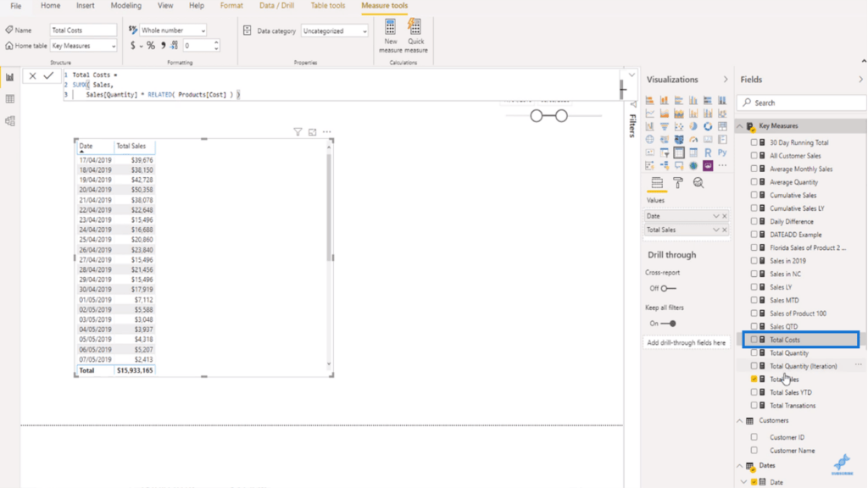Open the Insert ribbon tab
The height and width of the screenshot is (488, 868).
[86, 6]
